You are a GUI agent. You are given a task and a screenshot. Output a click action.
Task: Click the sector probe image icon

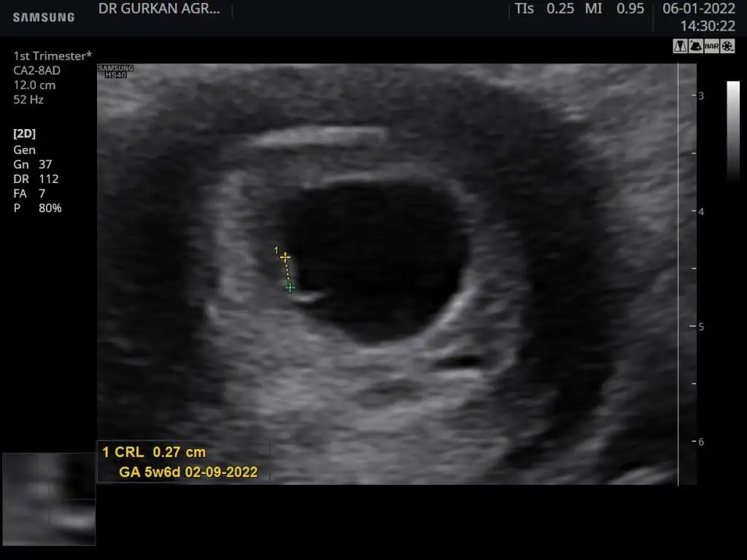[695, 45]
